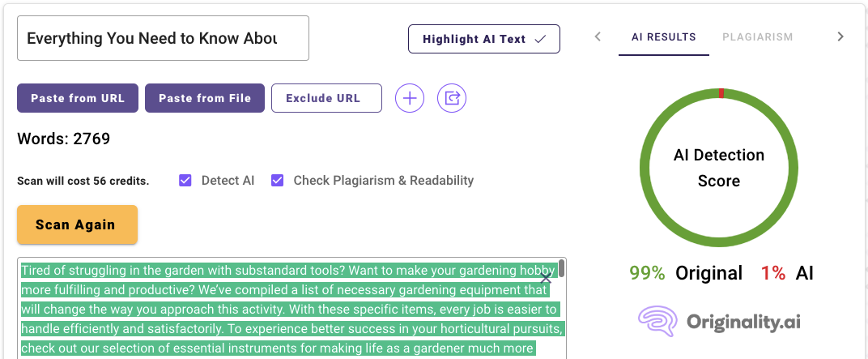The image size is (868, 359).
Task: Uncheck Check Plagiarism & Readability checkbox
Action: pos(278,181)
